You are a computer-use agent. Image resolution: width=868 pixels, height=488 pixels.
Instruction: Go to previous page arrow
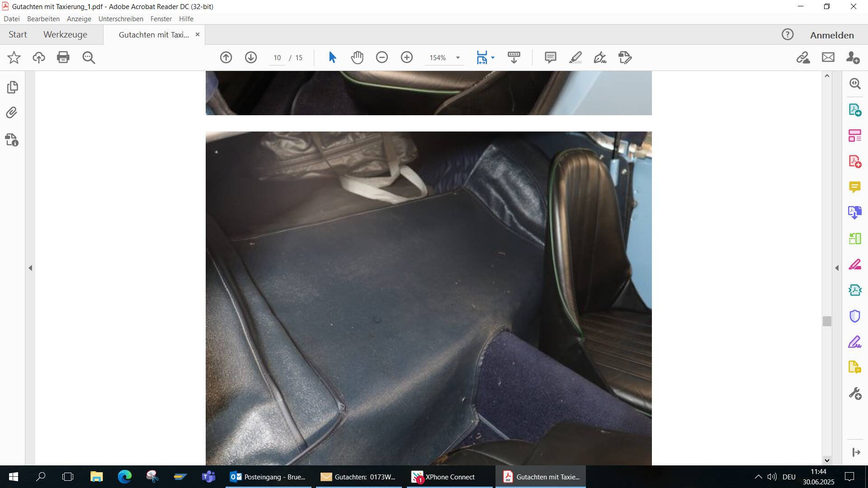coord(226,57)
